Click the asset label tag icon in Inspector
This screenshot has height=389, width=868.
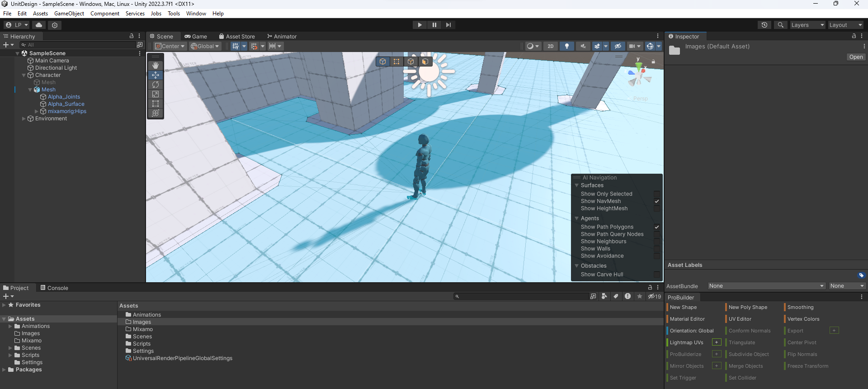click(x=861, y=275)
